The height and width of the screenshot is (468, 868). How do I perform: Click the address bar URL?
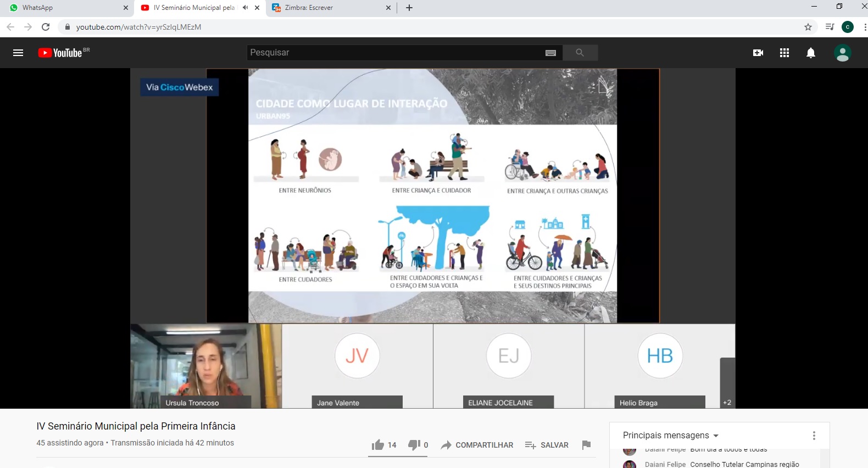138,27
